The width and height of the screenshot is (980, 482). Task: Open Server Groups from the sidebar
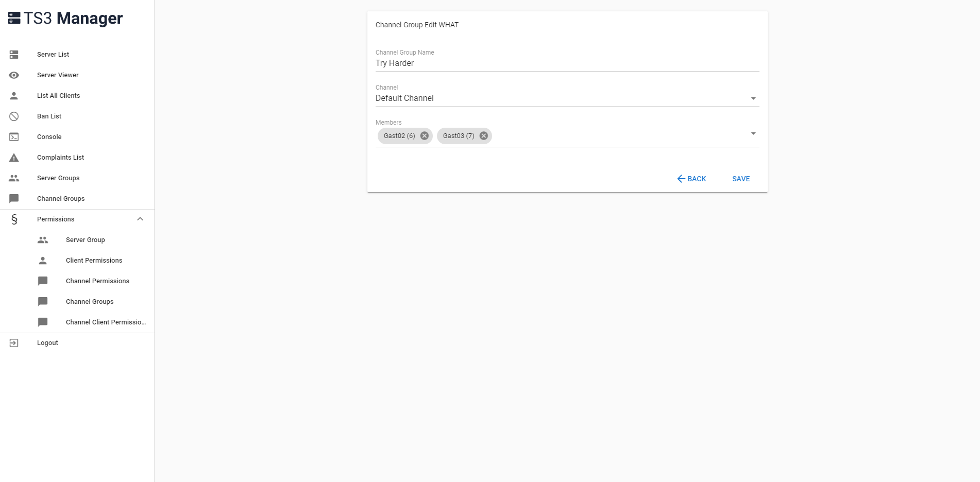(x=58, y=178)
